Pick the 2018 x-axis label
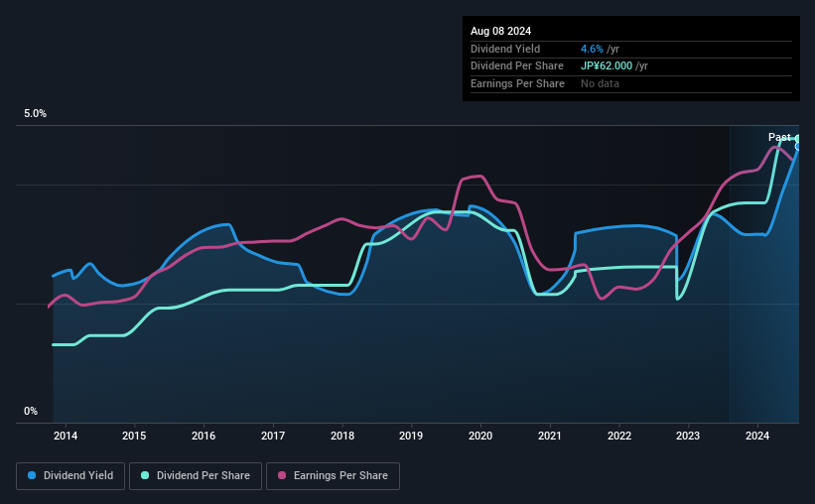The image size is (815, 504). click(342, 435)
